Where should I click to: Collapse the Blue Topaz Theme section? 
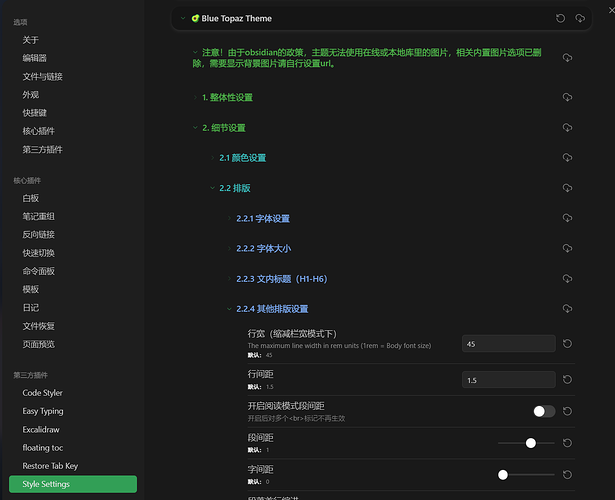pos(183,18)
